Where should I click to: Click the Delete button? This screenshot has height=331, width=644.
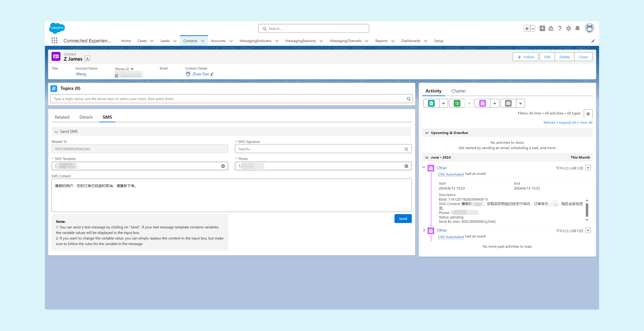click(x=564, y=57)
